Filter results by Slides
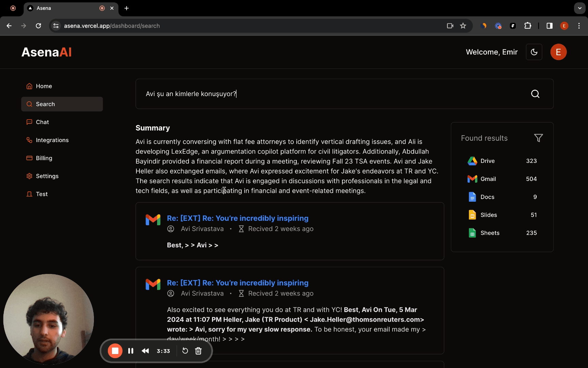The width and height of the screenshot is (588, 368). 489,215
